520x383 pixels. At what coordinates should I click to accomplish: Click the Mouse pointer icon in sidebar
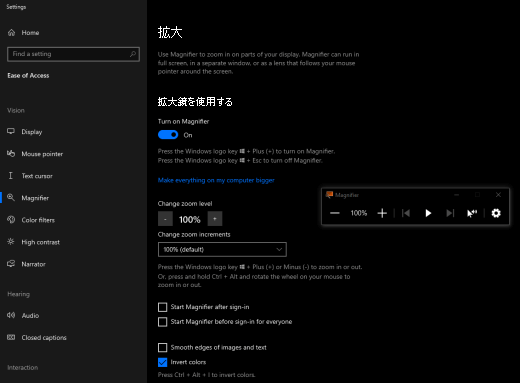11,153
